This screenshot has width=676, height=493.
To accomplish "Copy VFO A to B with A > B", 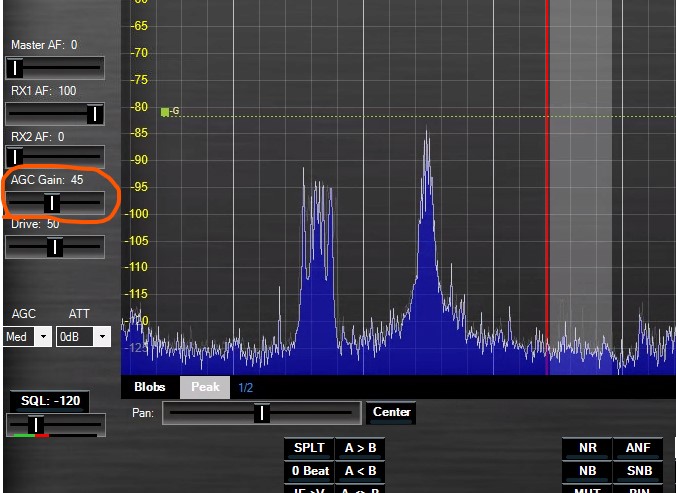I will coord(360,448).
